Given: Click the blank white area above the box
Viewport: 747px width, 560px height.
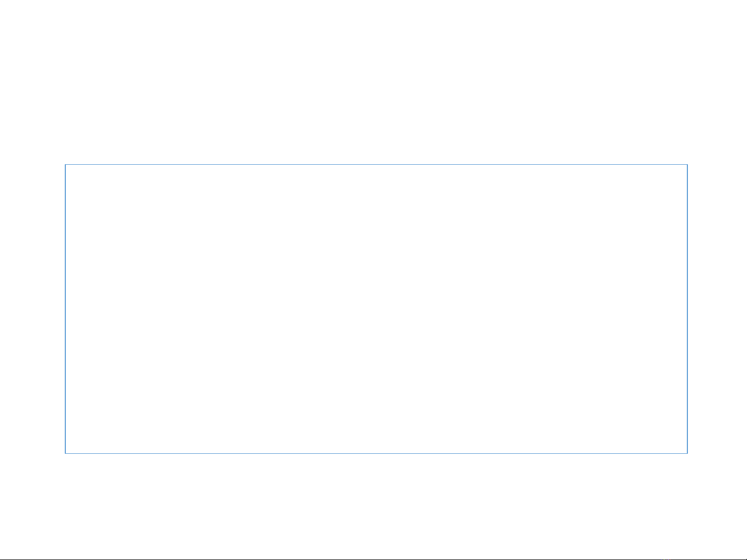Looking at the screenshot, I should point(373,83).
